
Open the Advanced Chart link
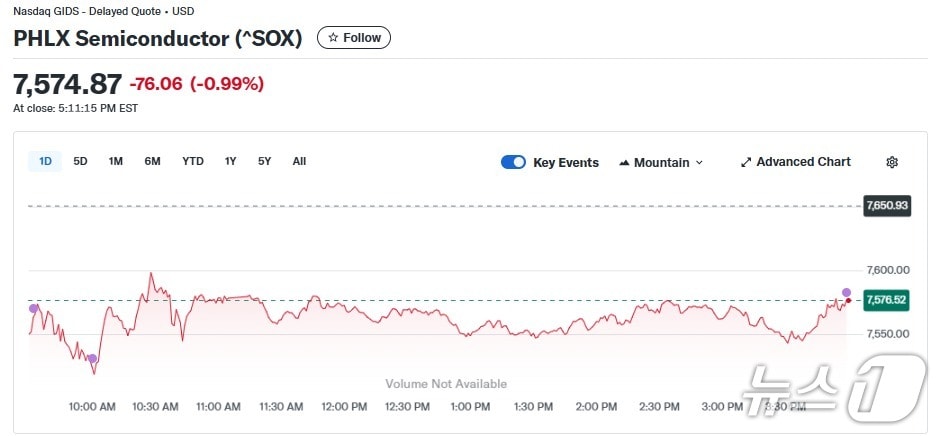point(803,162)
